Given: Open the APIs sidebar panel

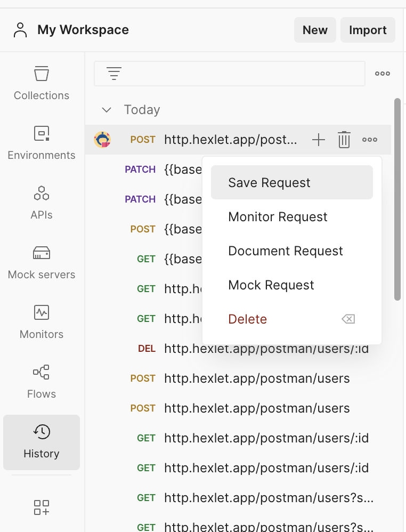Looking at the screenshot, I should point(42,202).
